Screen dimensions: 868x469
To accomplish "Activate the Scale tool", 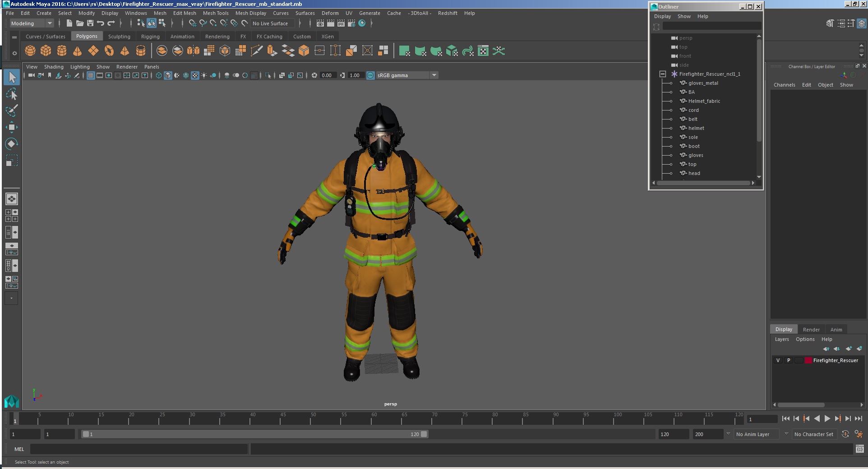I will tap(12, 161).
